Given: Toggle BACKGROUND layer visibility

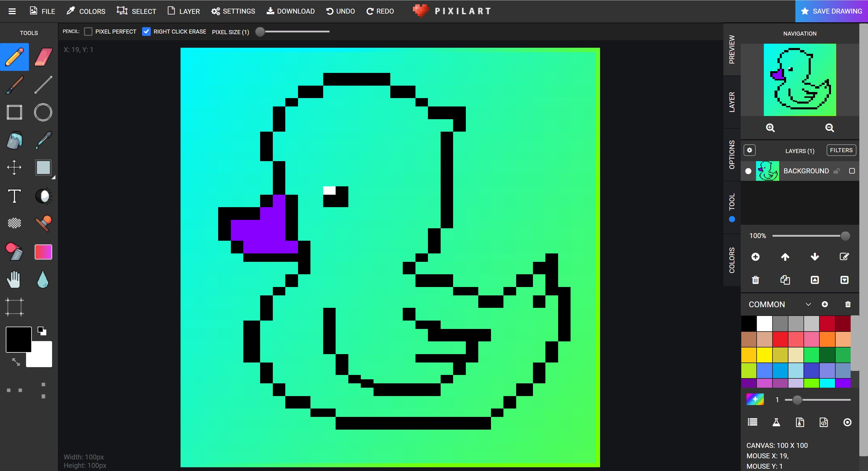Looking at the screenshot, I should click(x=748, y=170).
